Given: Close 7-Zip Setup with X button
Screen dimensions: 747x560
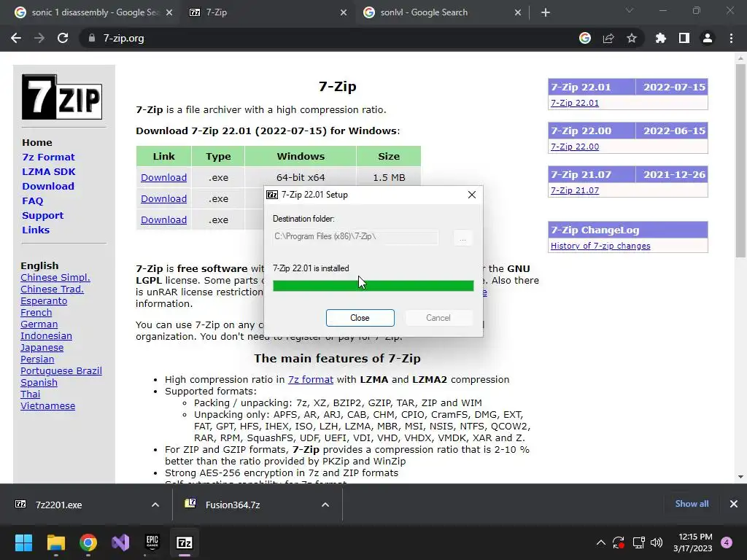Looking at the screenshot, I should pos(472,195).
